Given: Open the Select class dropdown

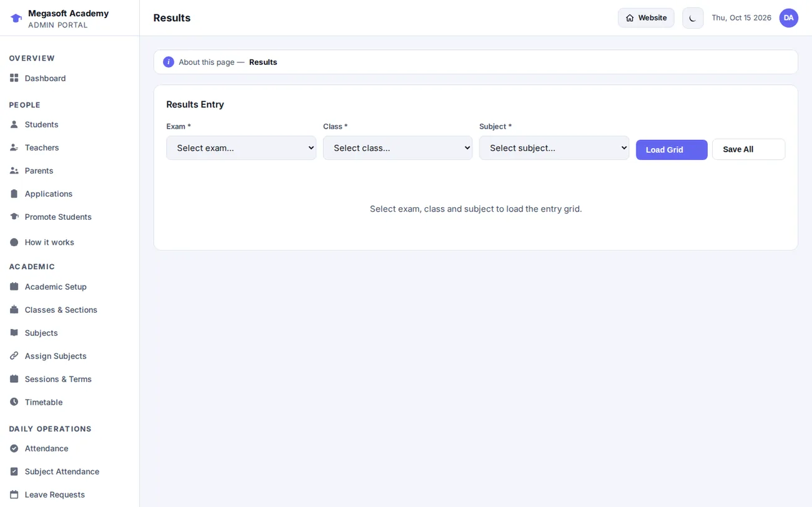Looking at the screenshot, I should (398, 148).
